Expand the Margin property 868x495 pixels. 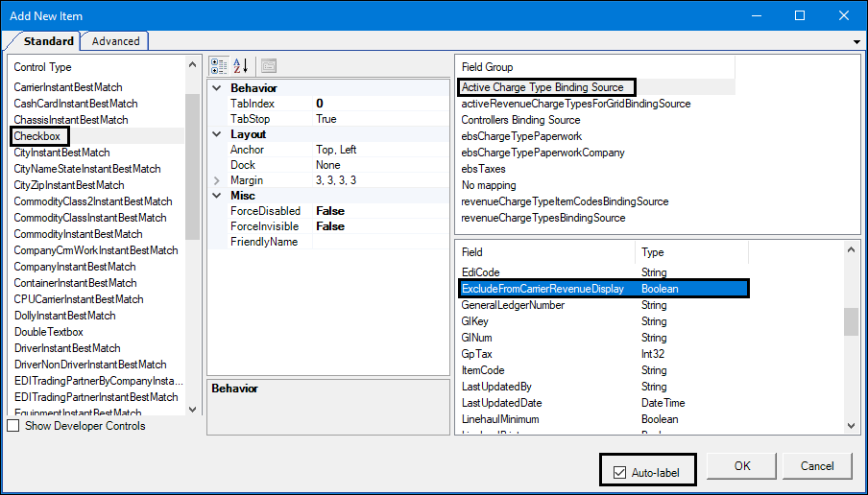[x=217, y=180]
